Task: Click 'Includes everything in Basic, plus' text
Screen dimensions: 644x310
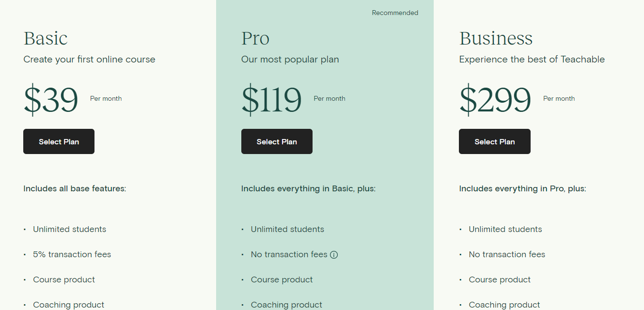Action: [308, 188]
